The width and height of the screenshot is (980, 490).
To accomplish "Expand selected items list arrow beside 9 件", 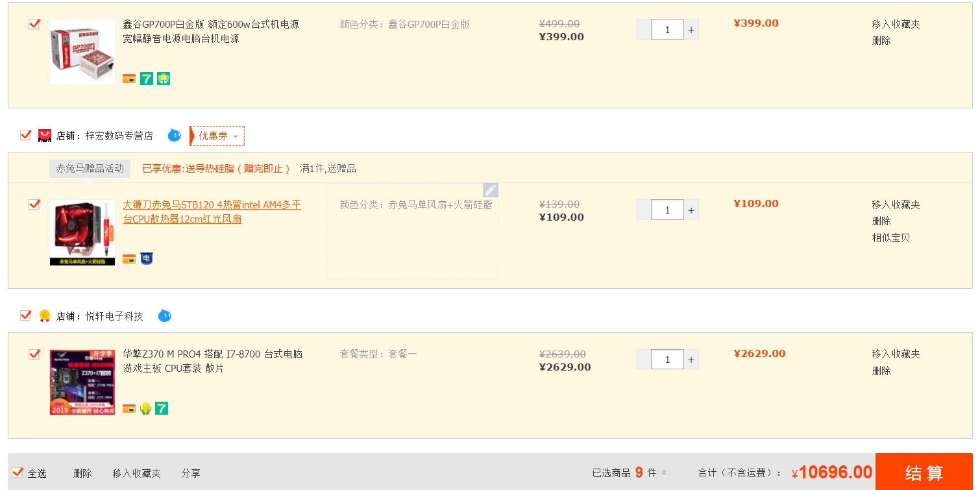I will pyautogui.click(x=664, y=473).
